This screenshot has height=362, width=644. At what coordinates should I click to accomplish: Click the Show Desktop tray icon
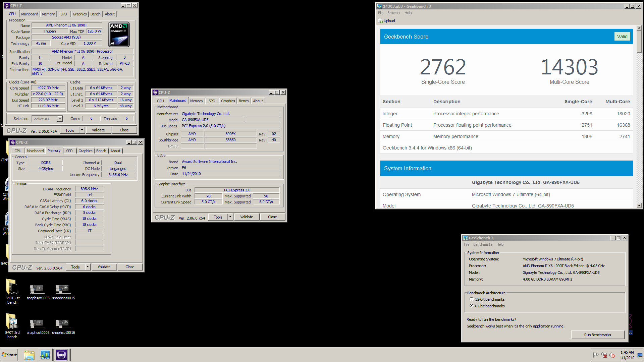[640, 355]
